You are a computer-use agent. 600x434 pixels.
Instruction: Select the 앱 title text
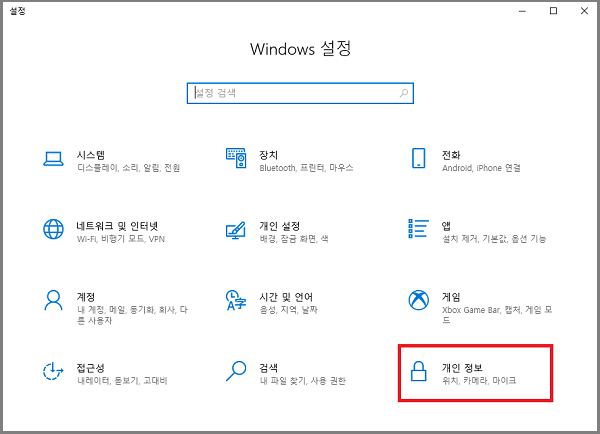pos(446,226)
